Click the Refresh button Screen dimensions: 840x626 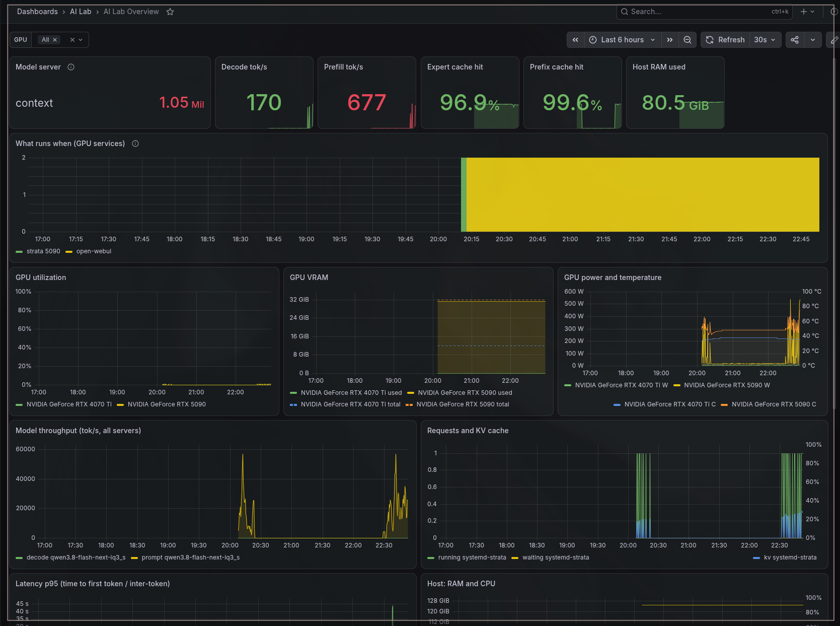(x=725, y=40)
